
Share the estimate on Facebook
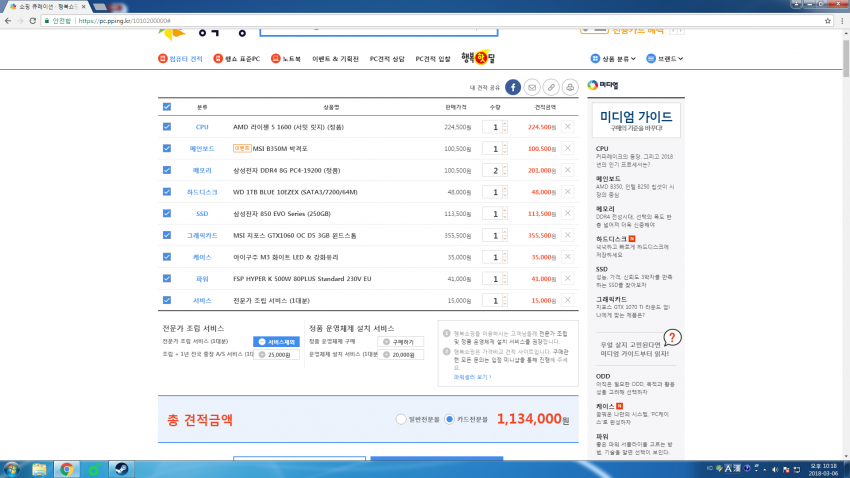click(x=513, y=87)
